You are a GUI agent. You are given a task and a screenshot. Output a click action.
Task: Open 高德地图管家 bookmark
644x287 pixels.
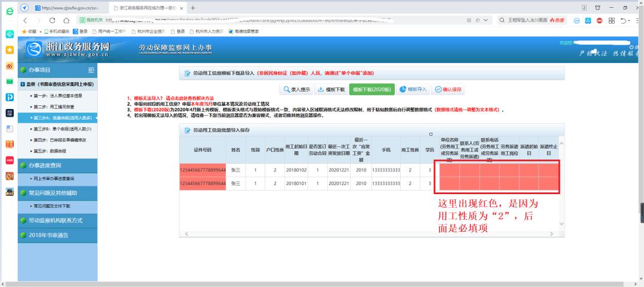coord(243,31)
